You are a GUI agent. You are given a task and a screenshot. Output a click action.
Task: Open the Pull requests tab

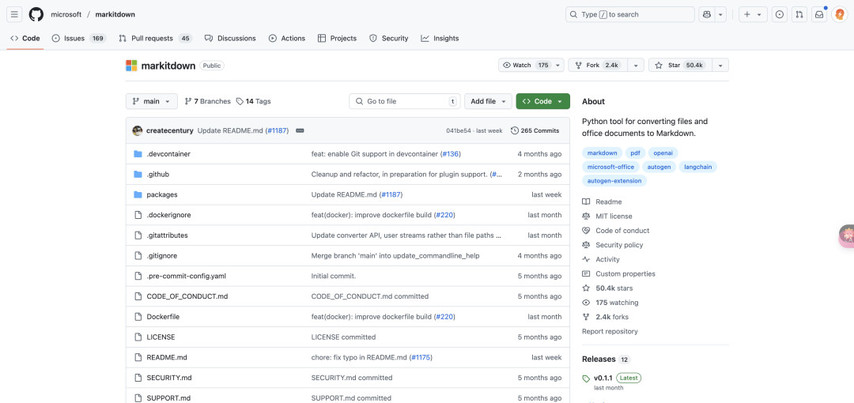pos(155,38)
